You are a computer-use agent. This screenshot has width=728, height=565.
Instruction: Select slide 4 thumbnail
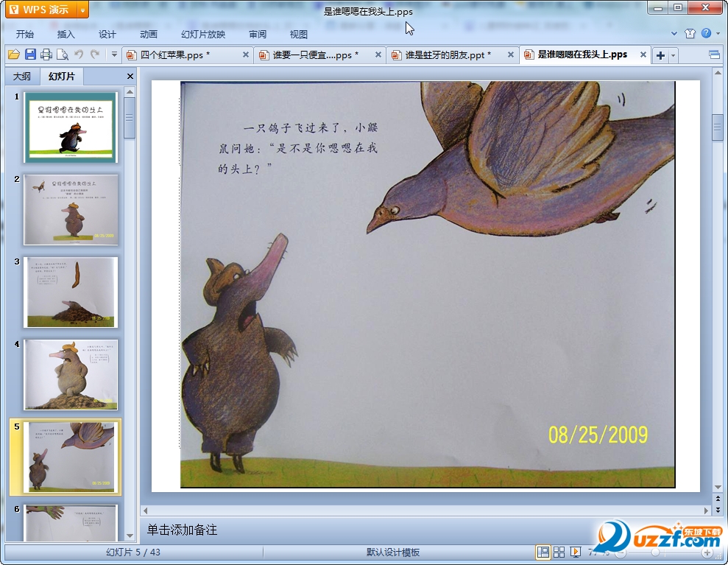click(71, 374)
